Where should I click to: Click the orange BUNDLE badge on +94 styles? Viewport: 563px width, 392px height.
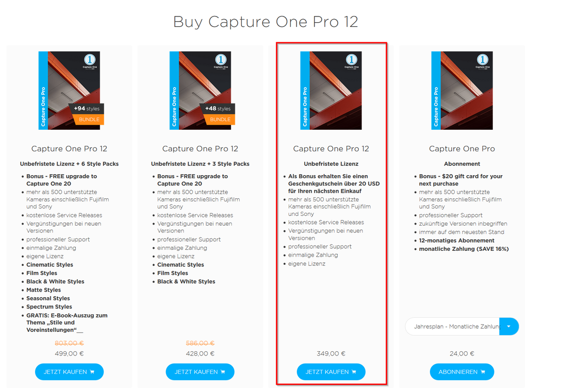pyautogui.click(x=89, y=120)
